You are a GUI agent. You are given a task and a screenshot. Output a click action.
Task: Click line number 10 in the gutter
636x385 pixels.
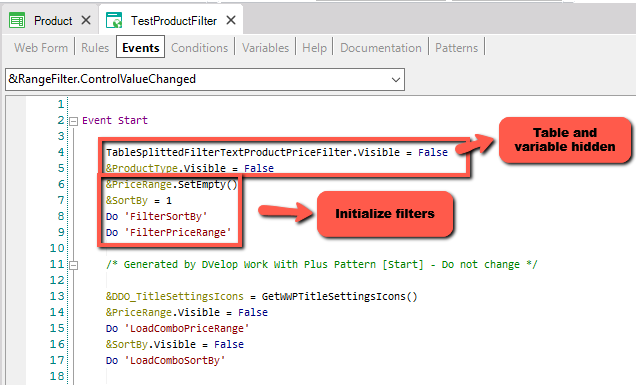57,248
